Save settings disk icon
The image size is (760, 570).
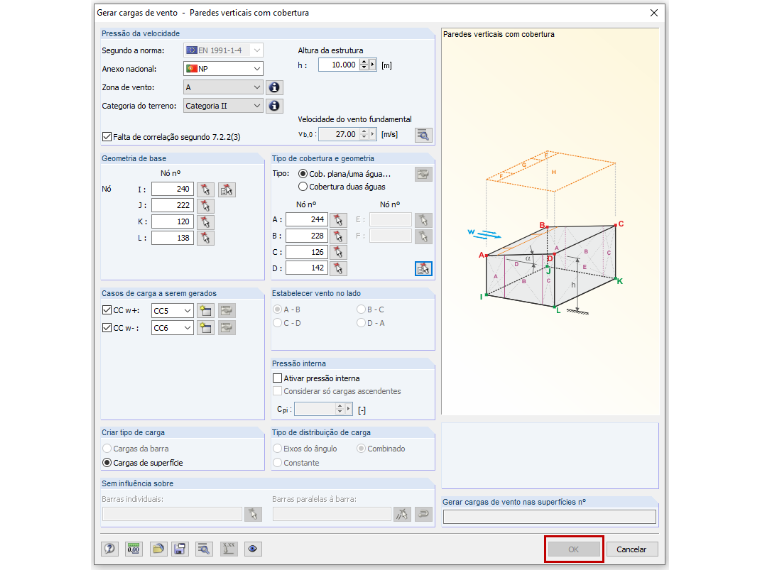[x=180, y=549]
